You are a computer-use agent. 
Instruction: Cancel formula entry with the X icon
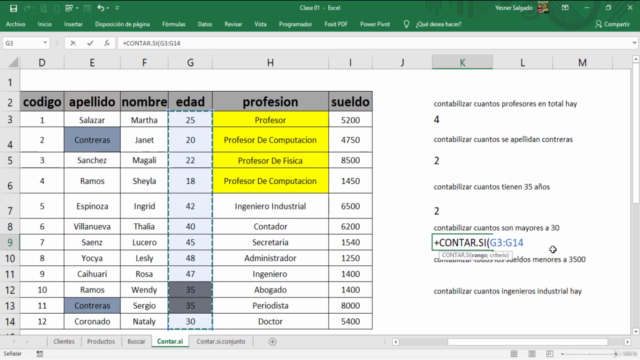[73, 43]
